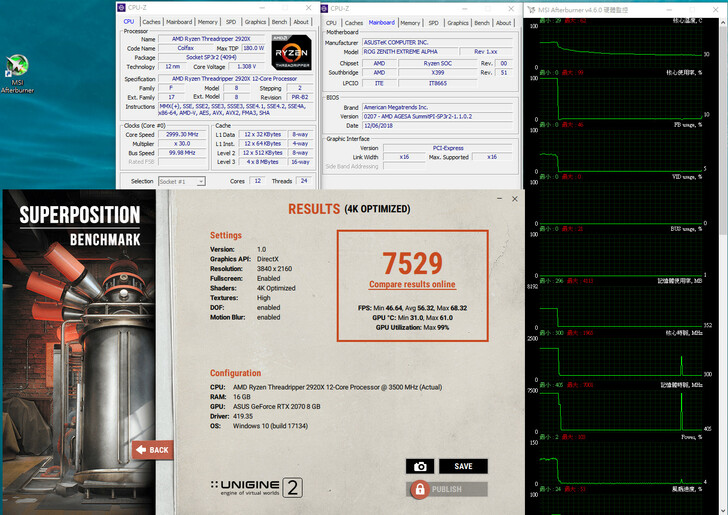Follow the Compare results online link
Viewport: 728px width, 515px height.
pos(412,285)
